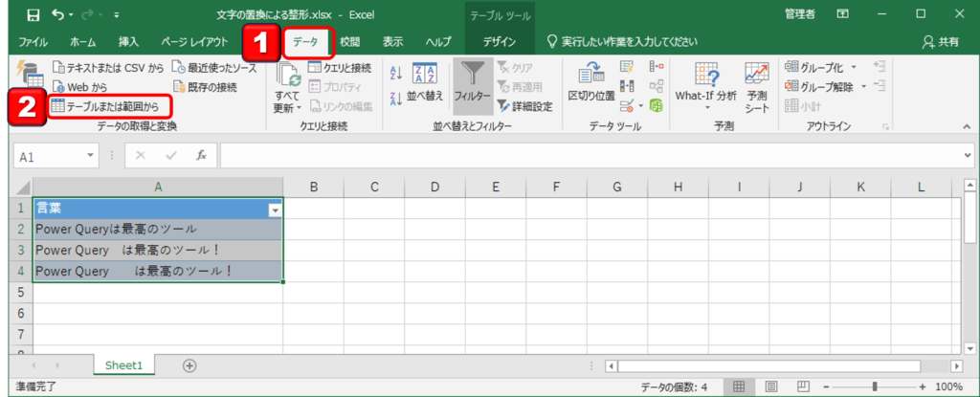
Task: Sort ascending A to Z
Action: pos(395,73)
